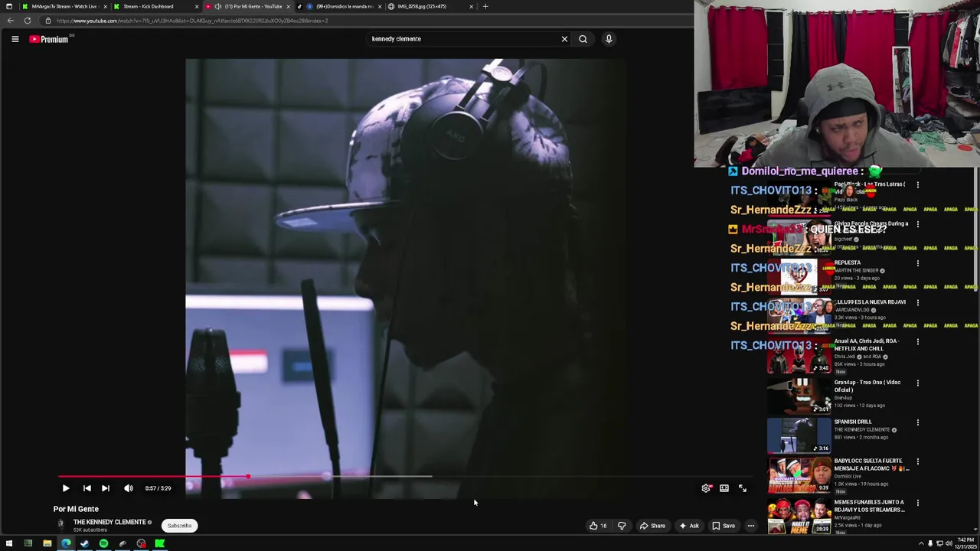Enter fullscreen mode
This screenshot has width=980, height=551.
point(742,488)
